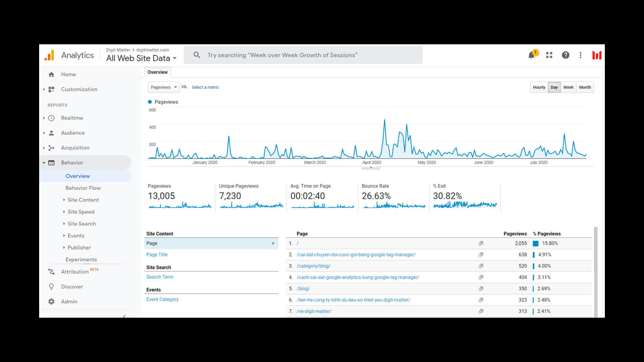Click the 15.80% pageviews bar
The image size is (644, 362).
click(536, 243)
